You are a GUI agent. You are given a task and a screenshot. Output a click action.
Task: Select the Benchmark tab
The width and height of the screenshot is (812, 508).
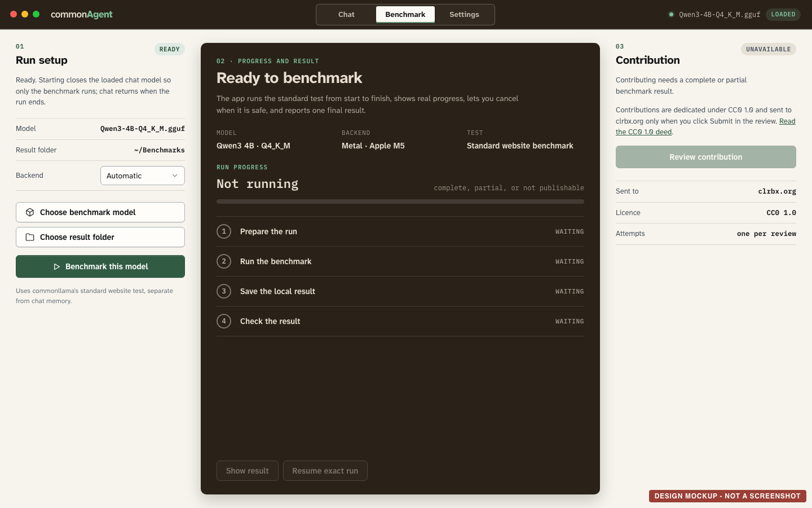pos(405,15)
